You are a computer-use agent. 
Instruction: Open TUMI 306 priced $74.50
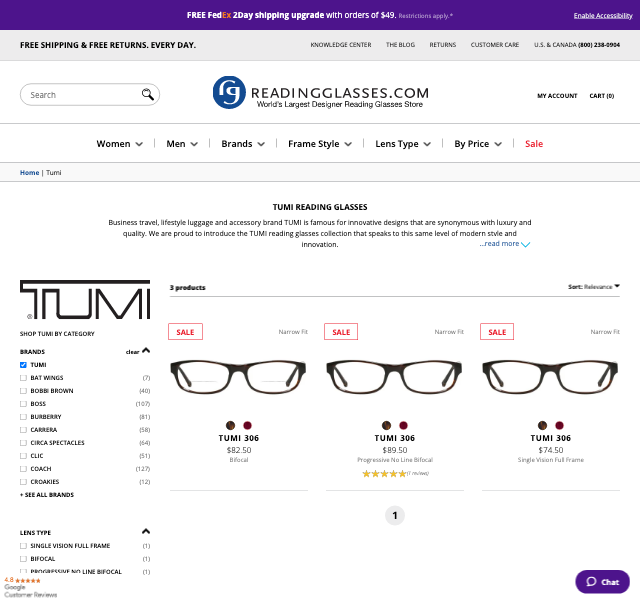pos(551,438)
